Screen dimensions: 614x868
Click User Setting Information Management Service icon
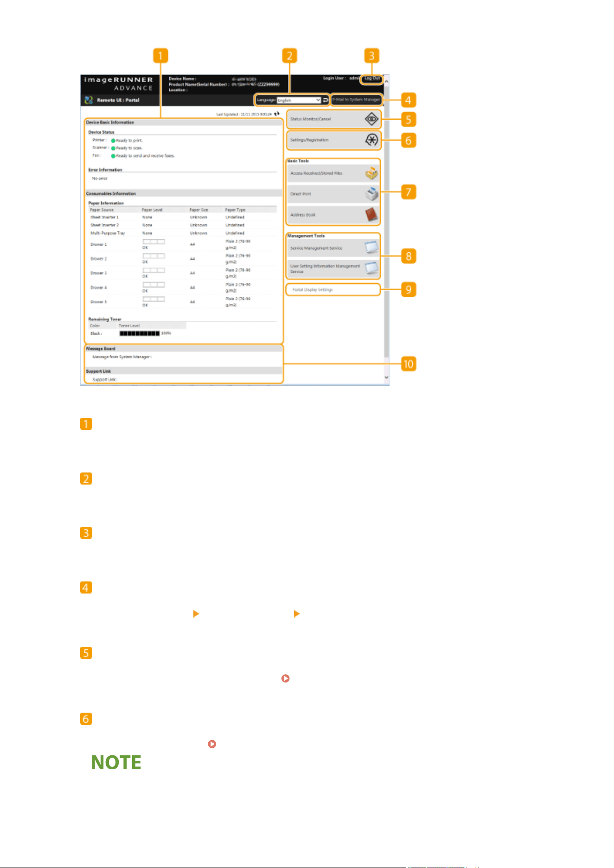pyautogui.click(x=371, y=268)
